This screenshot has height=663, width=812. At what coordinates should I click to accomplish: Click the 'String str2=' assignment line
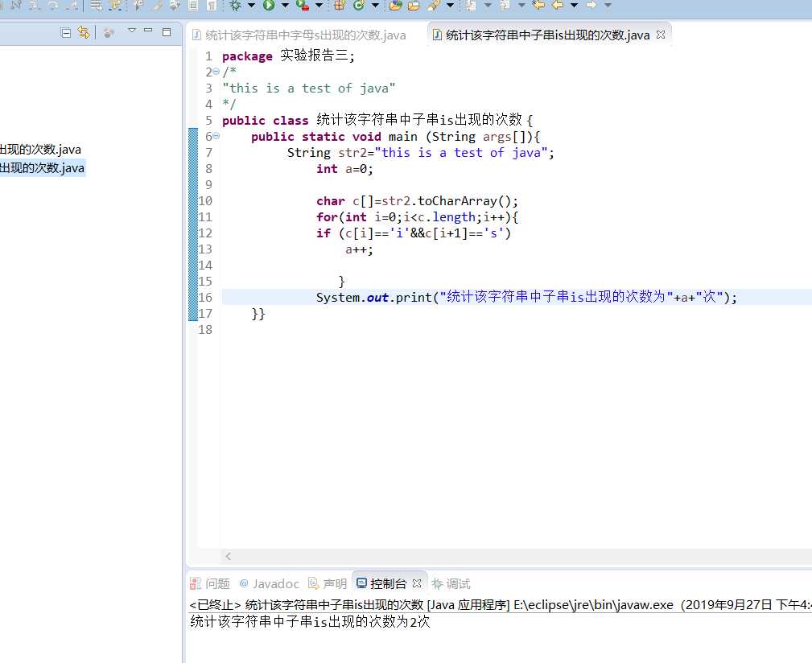point(421,153)
